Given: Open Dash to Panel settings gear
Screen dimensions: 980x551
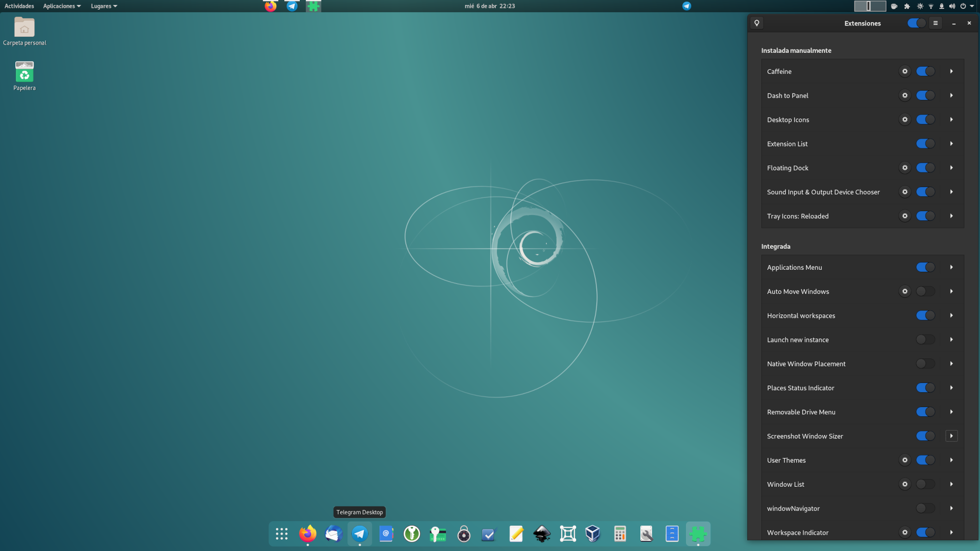Looking at the screenshot, I should coord(905,96).
